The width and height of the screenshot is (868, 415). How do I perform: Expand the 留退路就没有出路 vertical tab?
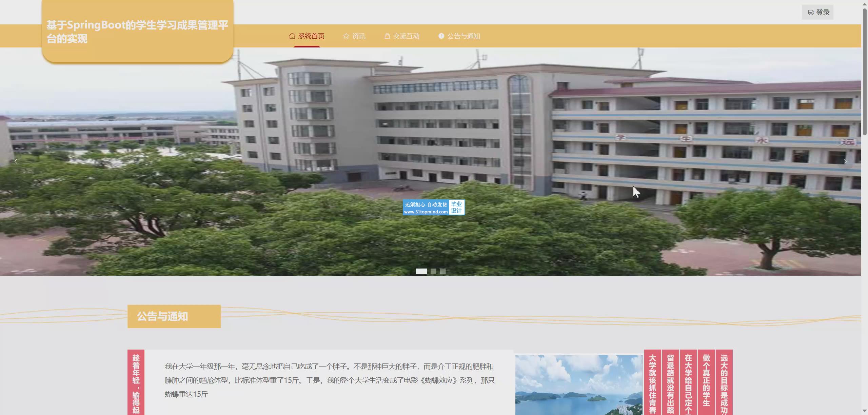click(670, 383)
